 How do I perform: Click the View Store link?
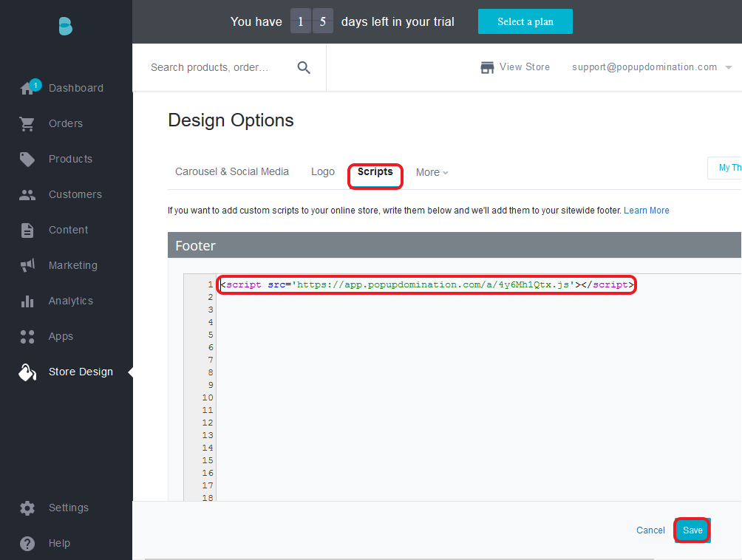524,67
